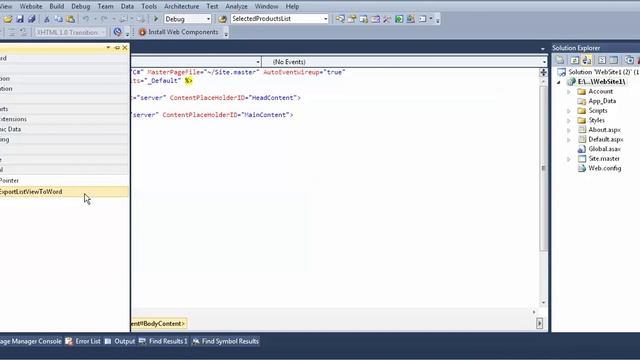Click the BodyContent tag breadcrumb at editor bottom
The width and height of the screenshot is (640, 360).
tap(159, 324)
